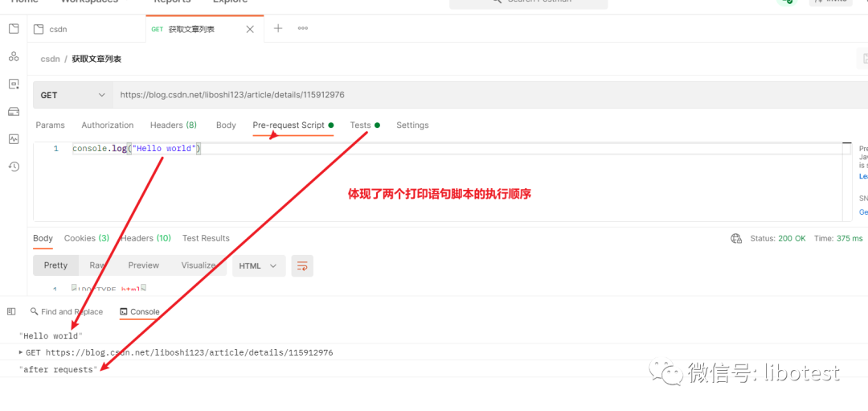Image resolution: width=868 pixels, height=411 pixels.
Task: Select Visualize response view
Action: (199, 265)
